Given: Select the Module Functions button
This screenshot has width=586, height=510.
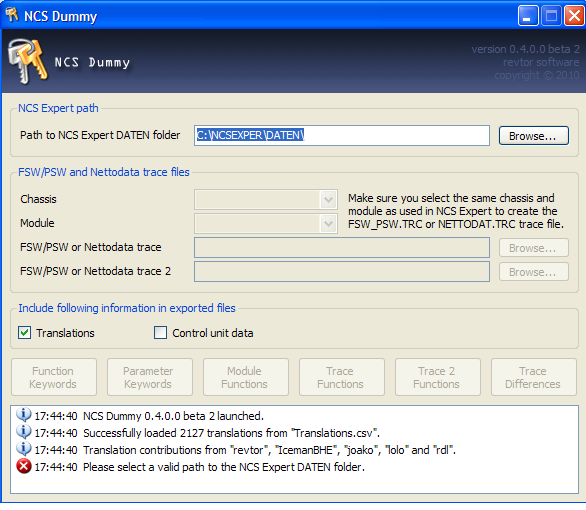Looking at the screenshot, I should coord(246,377).
